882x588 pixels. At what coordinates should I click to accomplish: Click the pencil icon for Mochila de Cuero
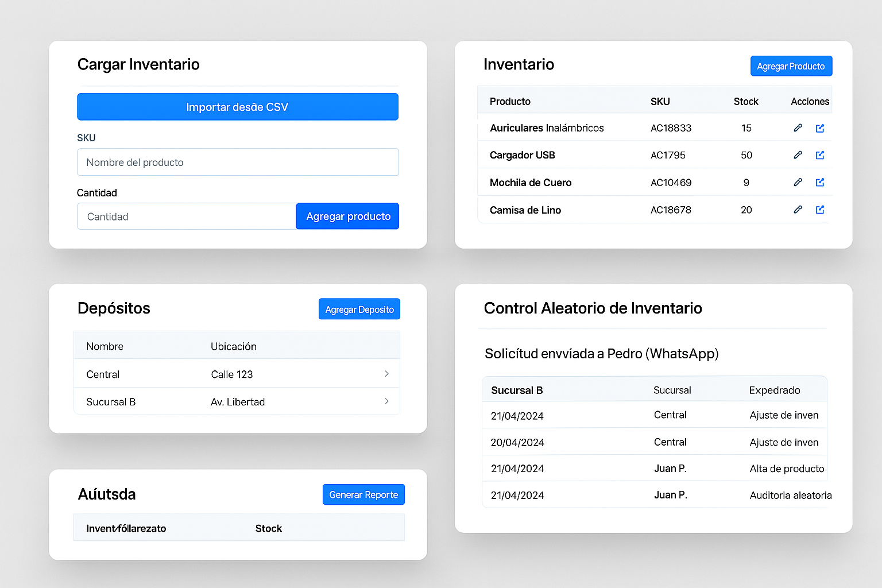(x=798, y=182)
